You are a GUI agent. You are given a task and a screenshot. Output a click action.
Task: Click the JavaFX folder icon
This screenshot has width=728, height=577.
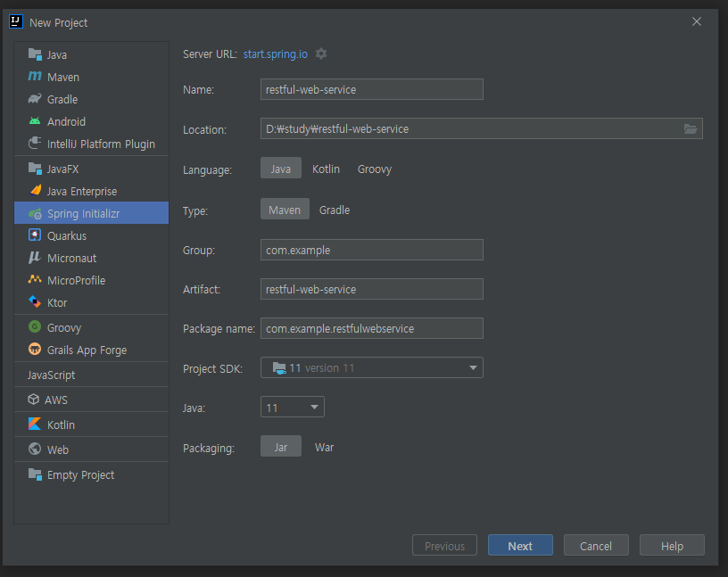click(35, 168)
